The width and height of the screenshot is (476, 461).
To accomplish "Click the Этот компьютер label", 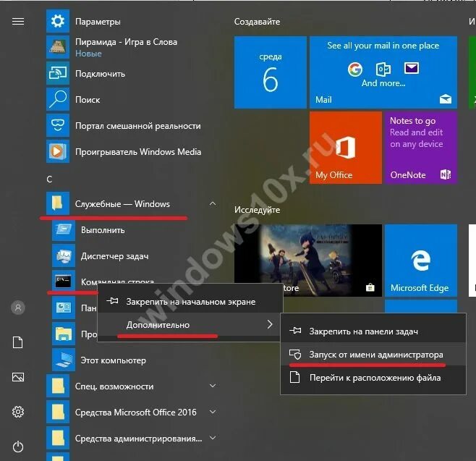I will point(114,360).
